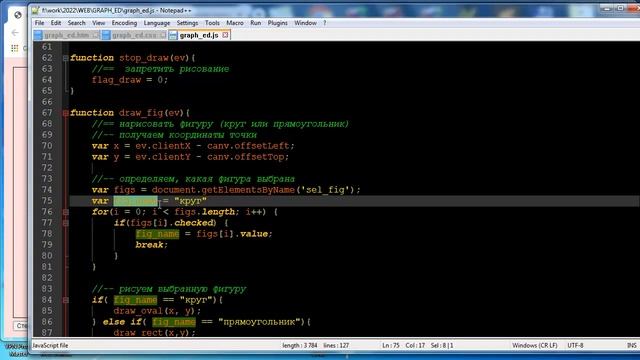Click the comment 'запретить рисование' on line 63

click(x=177, y=69)
